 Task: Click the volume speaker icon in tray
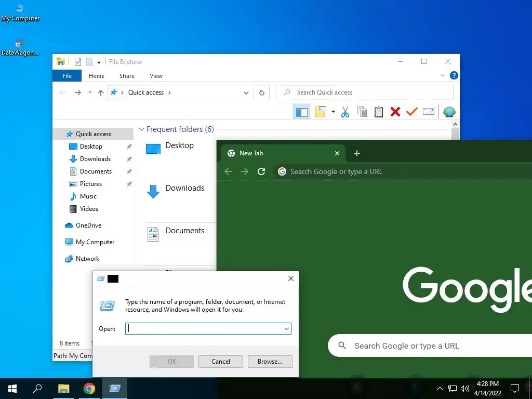[465, 389]
